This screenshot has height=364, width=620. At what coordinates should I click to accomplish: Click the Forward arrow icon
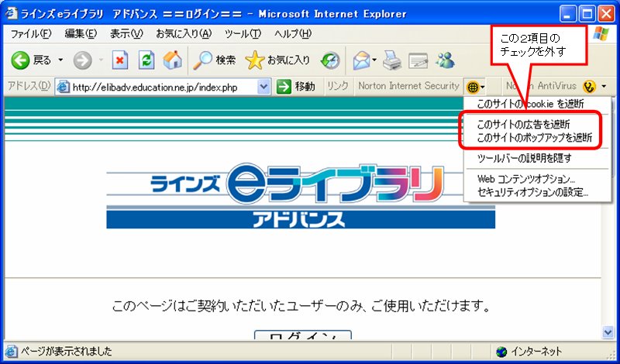coord(83,60)
